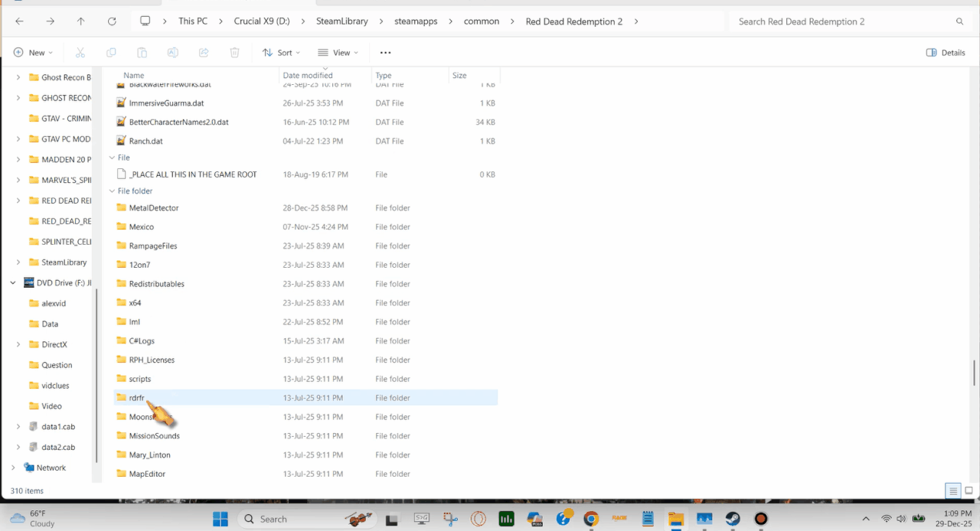
Task: Select the alexvid folder in the sidebar
Action: point(54,303)
